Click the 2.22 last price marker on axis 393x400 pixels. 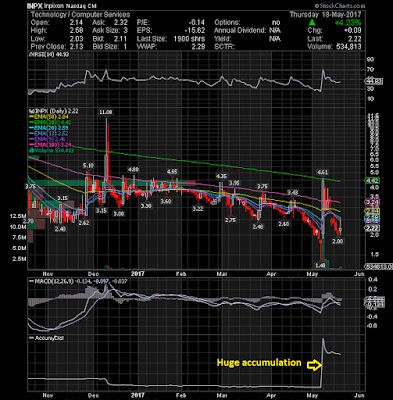373,228
